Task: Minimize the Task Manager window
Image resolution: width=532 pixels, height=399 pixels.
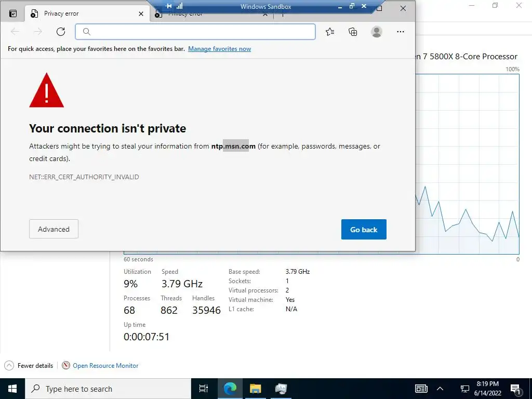Action: click(472, 5)
